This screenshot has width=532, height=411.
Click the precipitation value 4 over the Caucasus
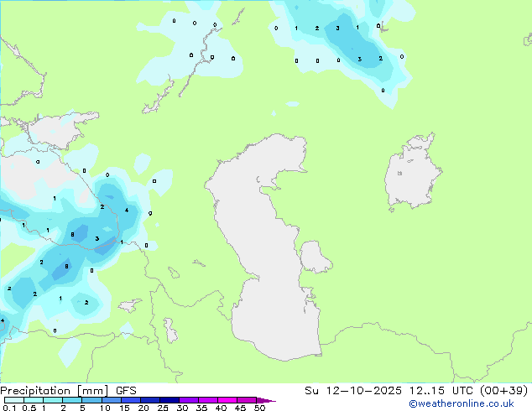pyautogui.click(x=127, y=211)
